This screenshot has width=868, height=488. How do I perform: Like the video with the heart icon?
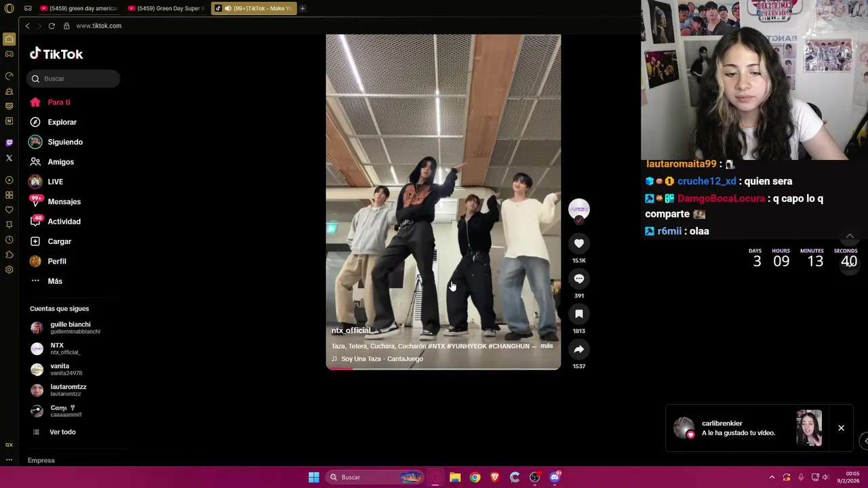[x=578, y=243]
